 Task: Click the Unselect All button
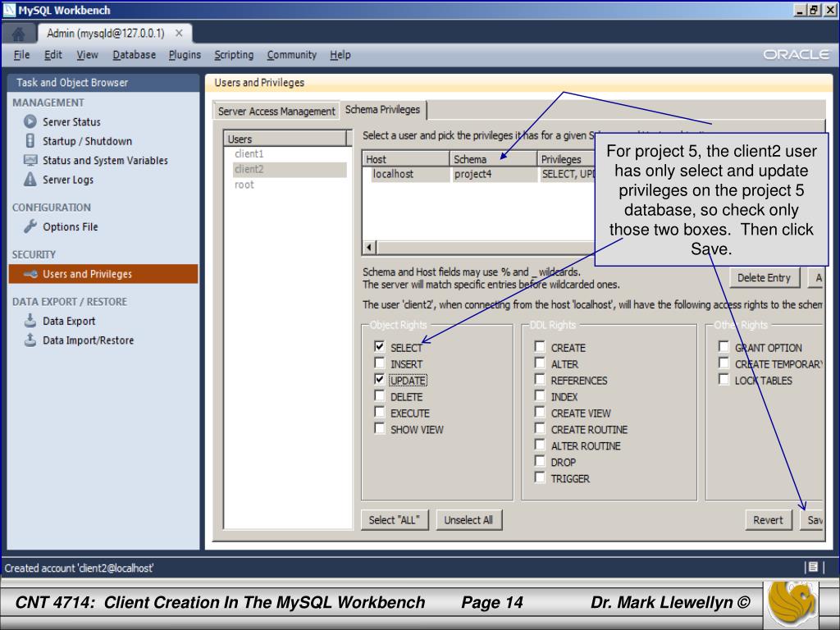(468, 519)
